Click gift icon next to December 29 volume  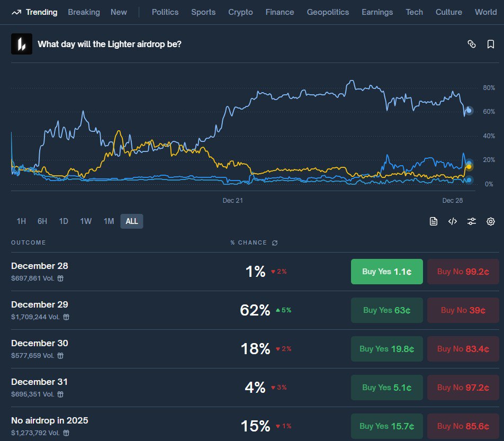[x=66, y=317]
